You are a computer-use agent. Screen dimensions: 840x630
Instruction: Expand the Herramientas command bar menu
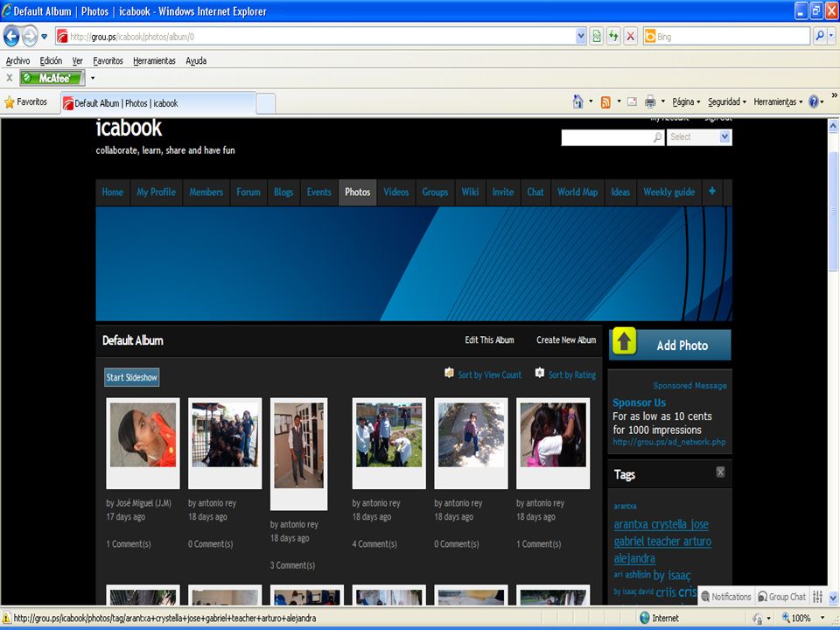point(778,101)
